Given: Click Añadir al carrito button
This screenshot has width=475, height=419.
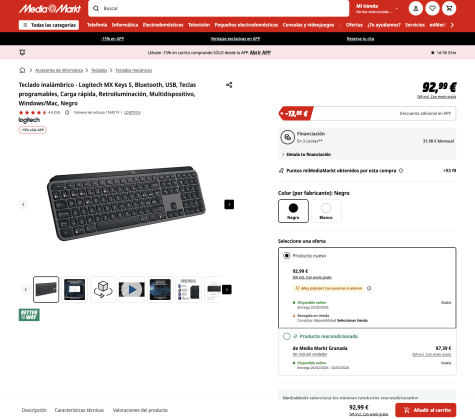Looking at the screenshot, I should click(x=426, y=410).
